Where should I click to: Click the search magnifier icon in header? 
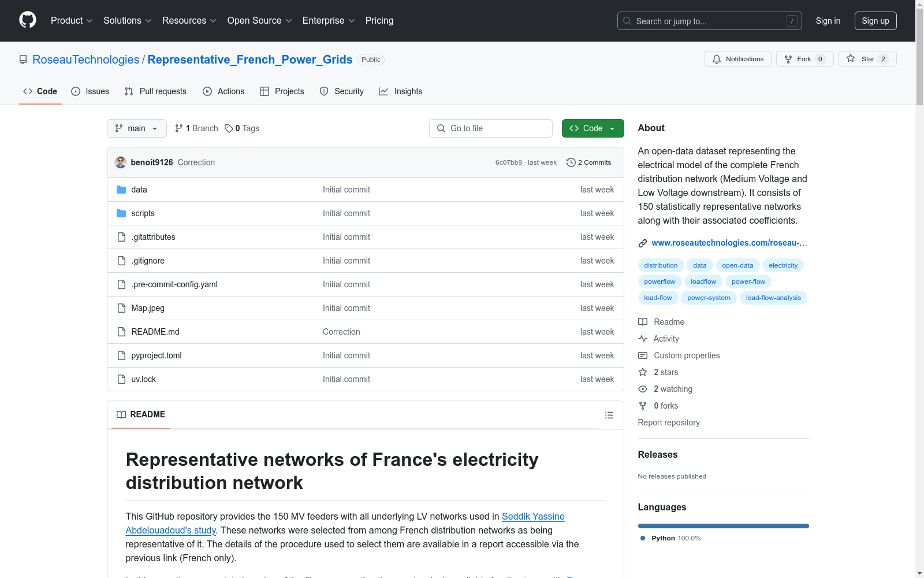pyautogui.click(x=627, y=21)
